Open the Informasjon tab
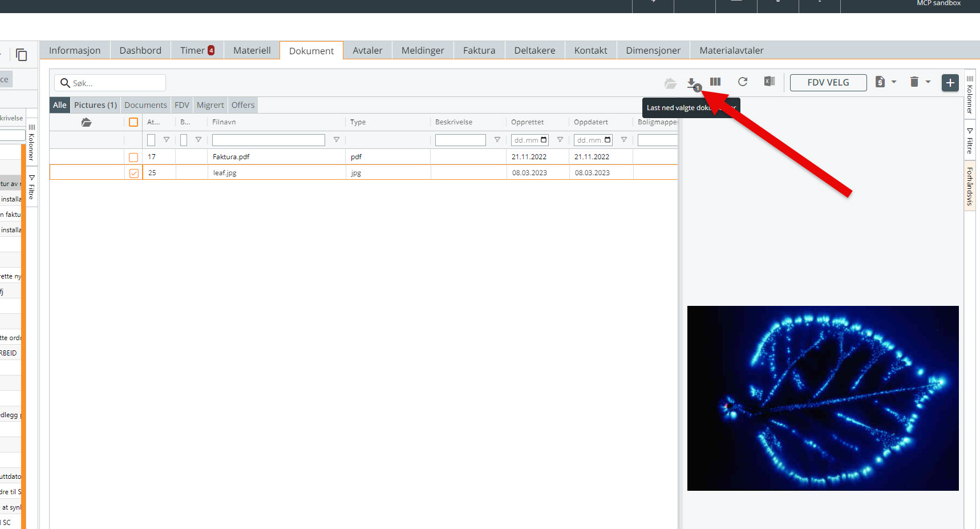 (x=75, y=50)
